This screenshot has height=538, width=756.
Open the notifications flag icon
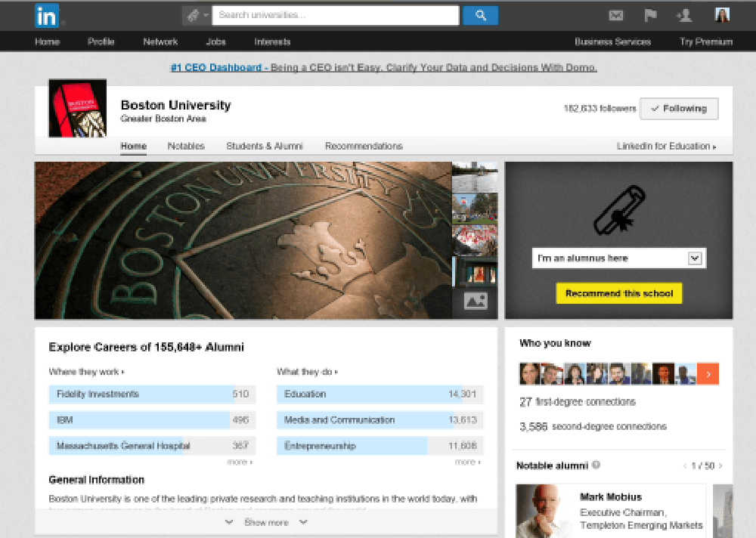(650, 15)
